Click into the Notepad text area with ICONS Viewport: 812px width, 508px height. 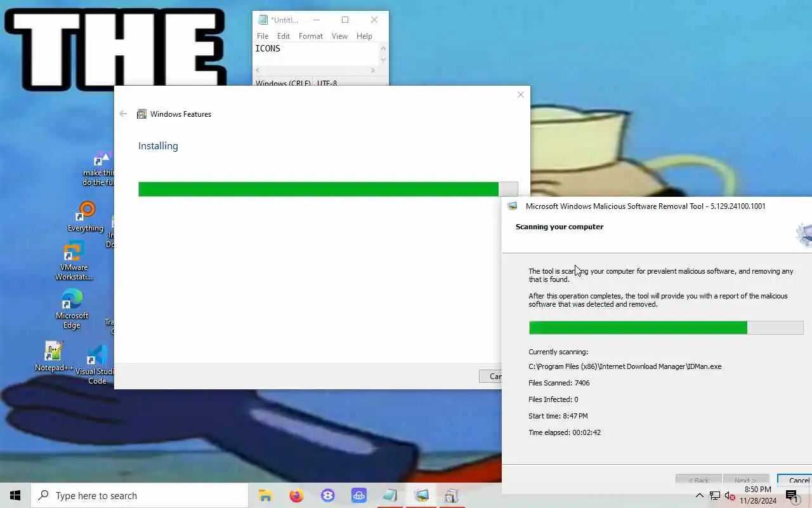pos(315,54)
